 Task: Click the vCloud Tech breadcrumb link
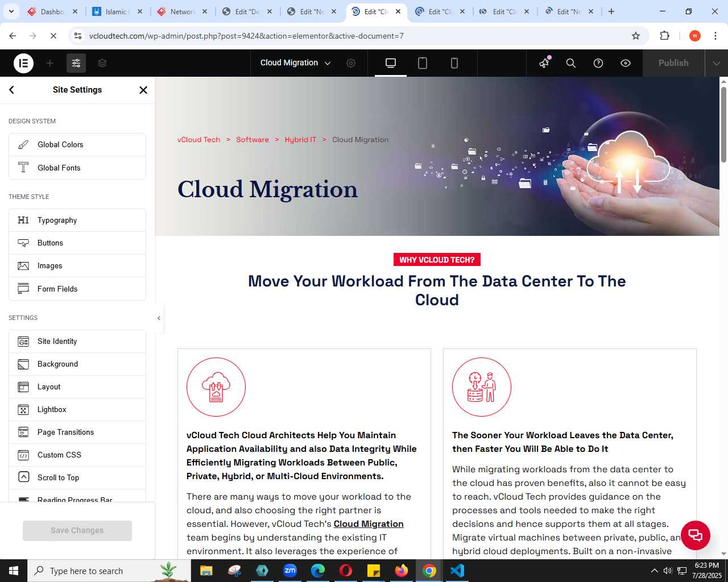coord(198,140)
